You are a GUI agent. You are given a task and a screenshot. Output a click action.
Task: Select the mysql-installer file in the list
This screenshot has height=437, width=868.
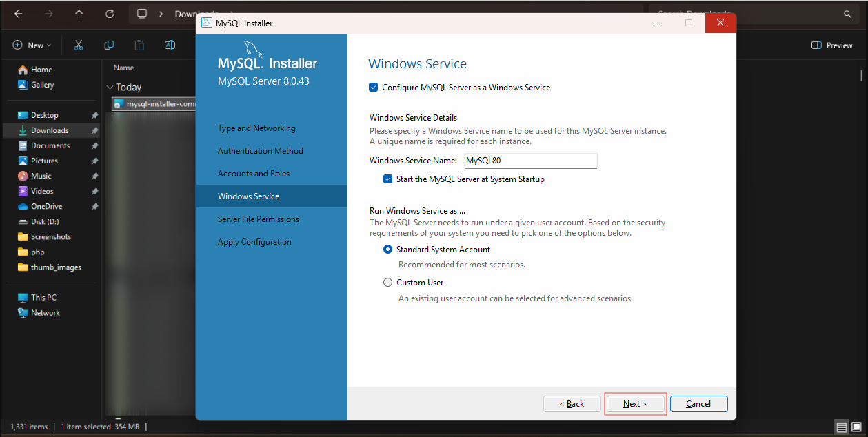(154, 104)
